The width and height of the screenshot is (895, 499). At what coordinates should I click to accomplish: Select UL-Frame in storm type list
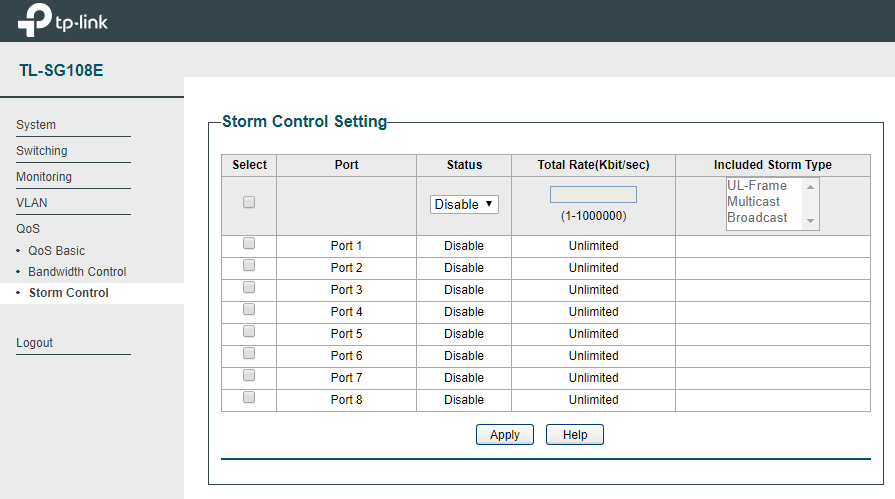757,186
